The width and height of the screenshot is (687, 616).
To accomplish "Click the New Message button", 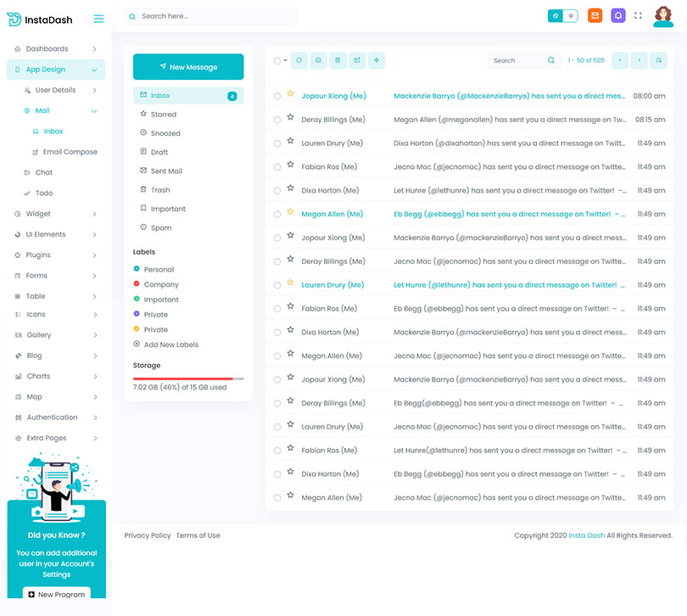I will 188,67.
